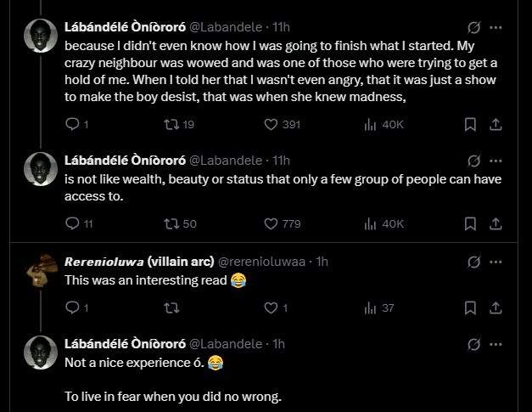The width and height of the screenshot is (532, 412).
Task: Repost the tweet with 19 reposts
Action: tap(171, 125)
